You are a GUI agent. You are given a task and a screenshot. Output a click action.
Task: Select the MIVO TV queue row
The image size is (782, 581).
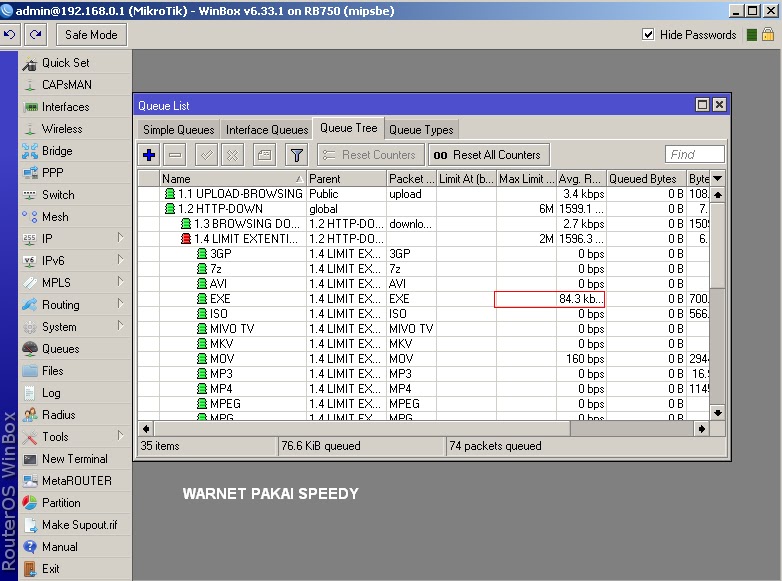[x=423, y=328]
